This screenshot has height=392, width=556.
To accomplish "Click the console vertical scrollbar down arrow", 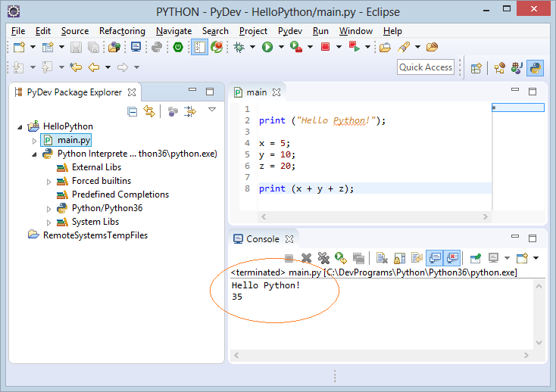I will click(539, 343).
